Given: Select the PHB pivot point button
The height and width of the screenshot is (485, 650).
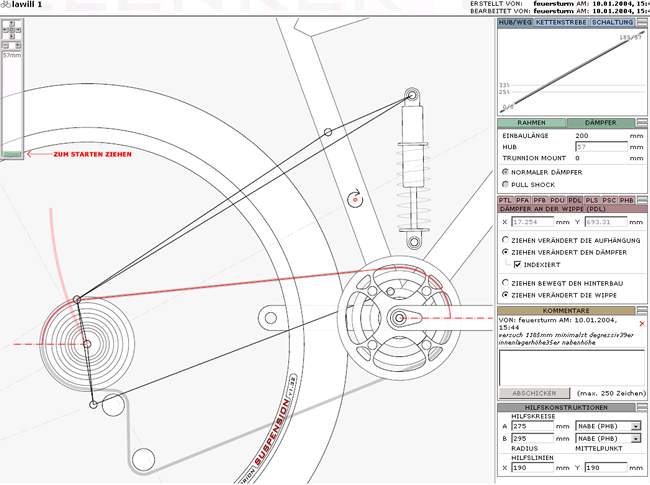Looking at the screenshot, I should pyautogui.click(x=627, y=200).
